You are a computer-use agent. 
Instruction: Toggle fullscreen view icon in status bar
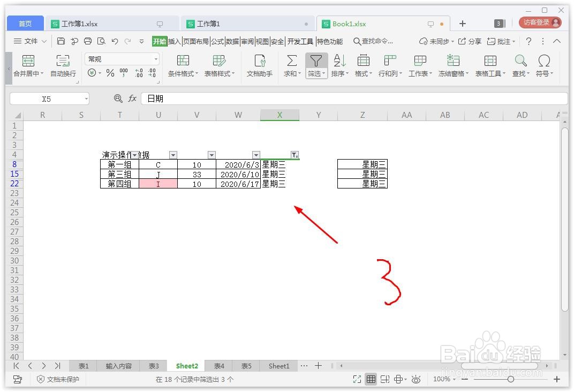coord(357,379)
